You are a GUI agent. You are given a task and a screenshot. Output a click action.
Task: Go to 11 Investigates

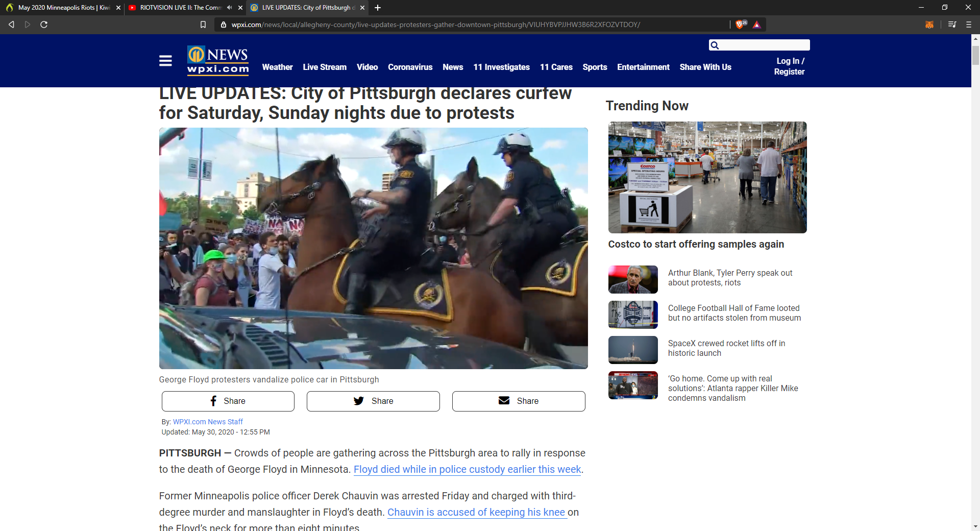pos(502,67)
